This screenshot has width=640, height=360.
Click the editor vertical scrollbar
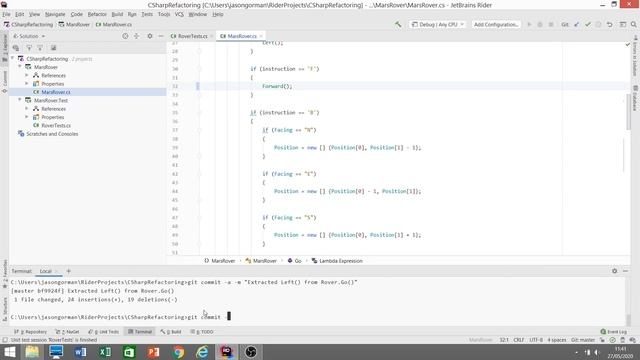pyautogui.click(x=628, y=112)
